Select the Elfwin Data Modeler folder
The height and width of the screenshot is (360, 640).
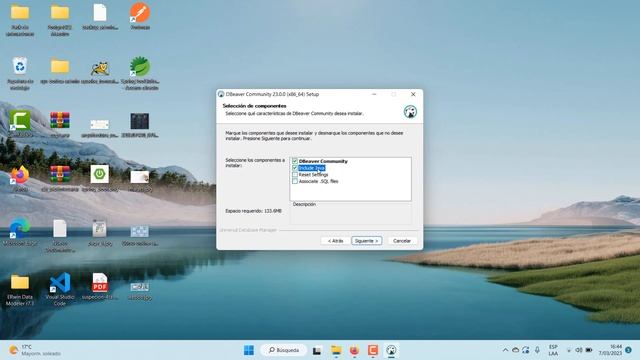pyautogui.click(x=20, y=290)
